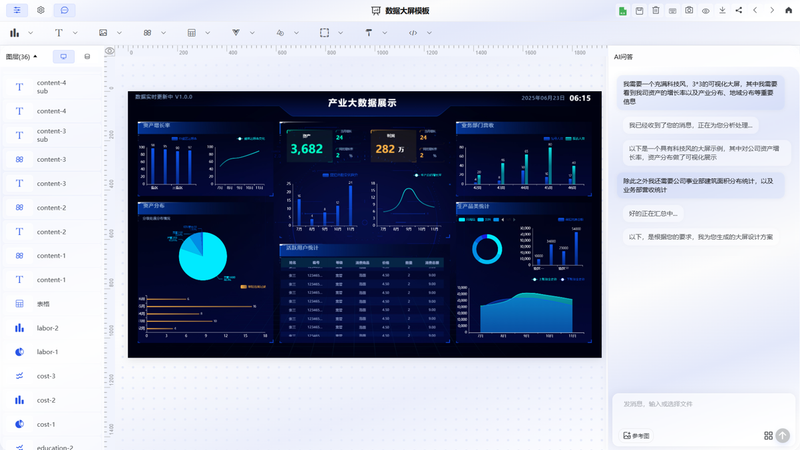
Task: Select the content-3 sub text layer
Action: pos(52,135)
